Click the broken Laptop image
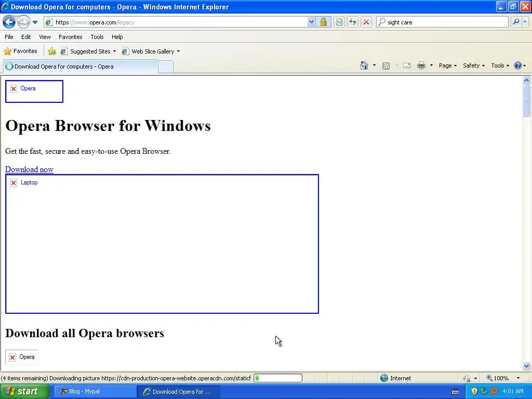 pos(162,244)
